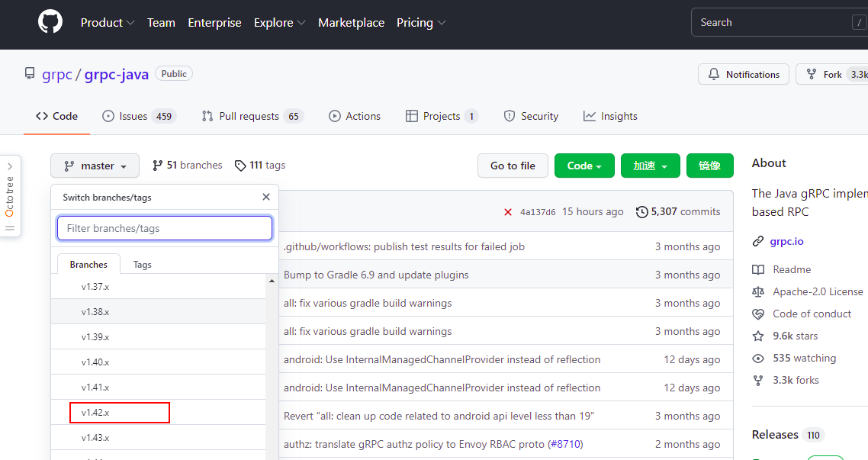Image resolution: width=868 pixels, height=460 pixels.
Task: View the 9.6k stars link
Action: [x=795, y=336]
